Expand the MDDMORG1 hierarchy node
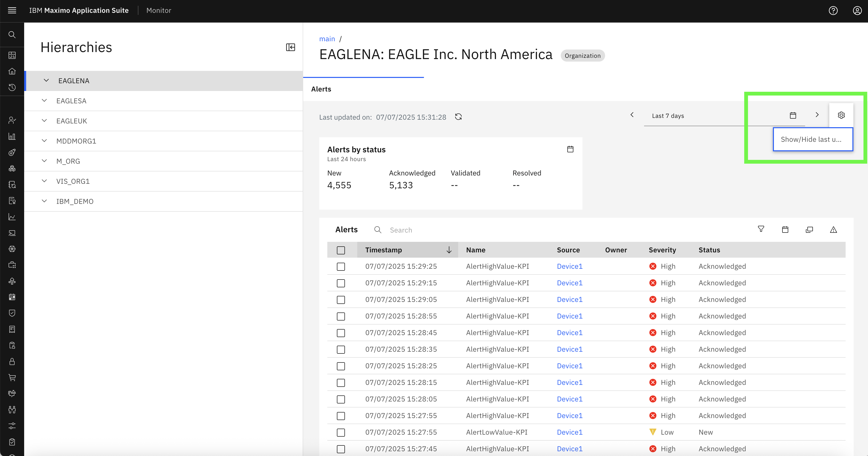This screenshot has height=456, width=868. pyautogui.click(x=44, y=141)
